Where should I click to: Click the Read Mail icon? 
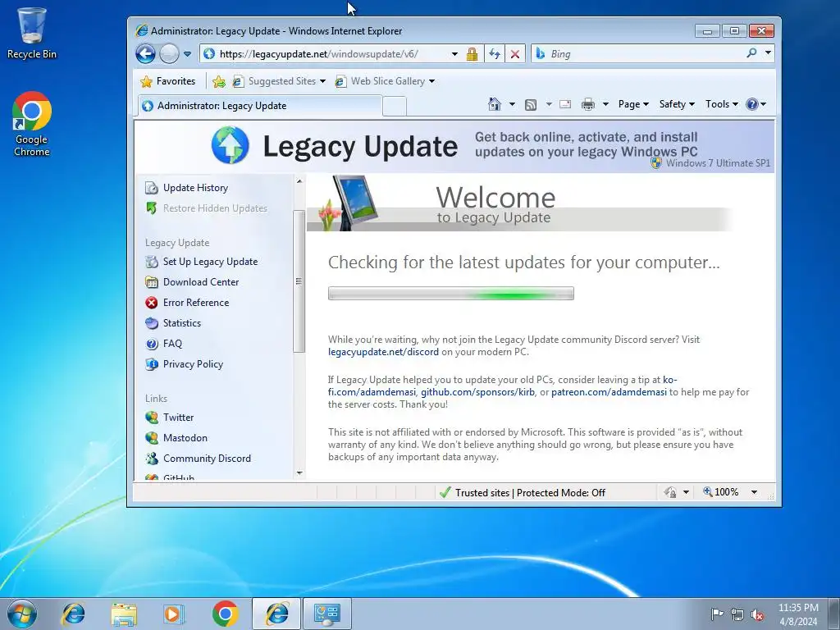coord(565,104)
